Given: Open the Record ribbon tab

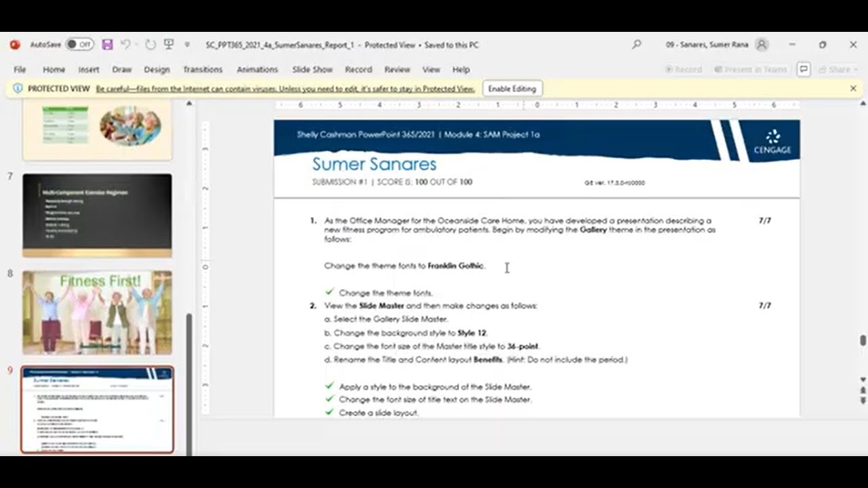Looking at the screenshot, I should tap(358, 70).
